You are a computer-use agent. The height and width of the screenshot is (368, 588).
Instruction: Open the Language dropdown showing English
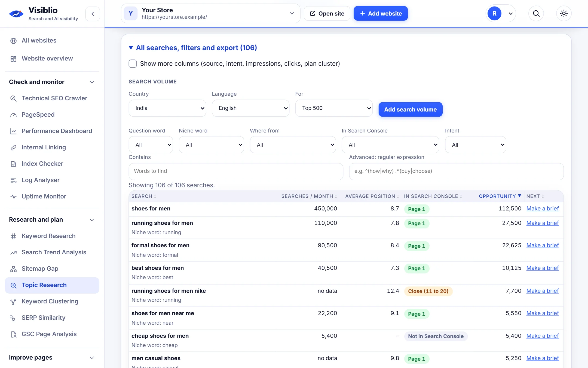250,108
